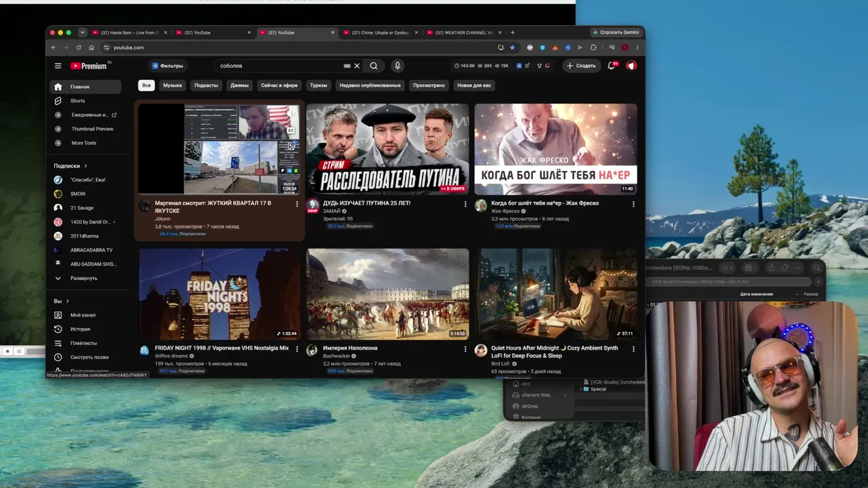The width and height of the screenshot is (868, 488).
Task: Select the Джемы filter chip
Action: coord(239,85)
